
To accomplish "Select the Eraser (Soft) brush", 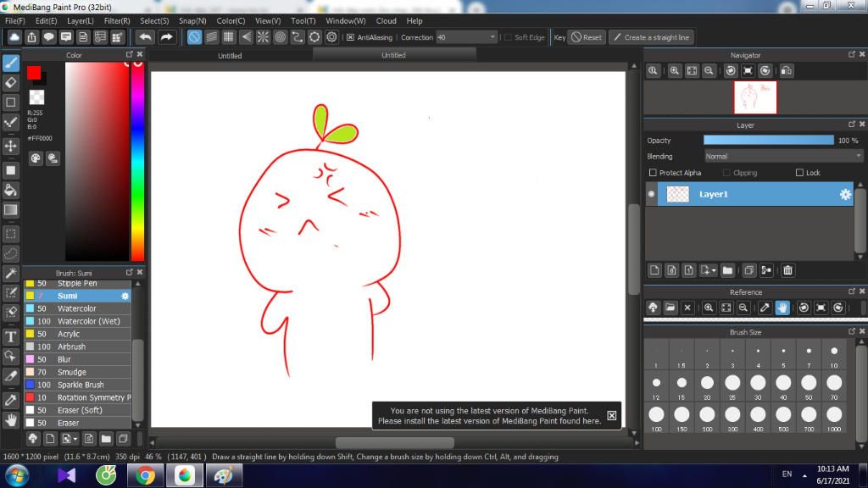I will click(77, 410).
